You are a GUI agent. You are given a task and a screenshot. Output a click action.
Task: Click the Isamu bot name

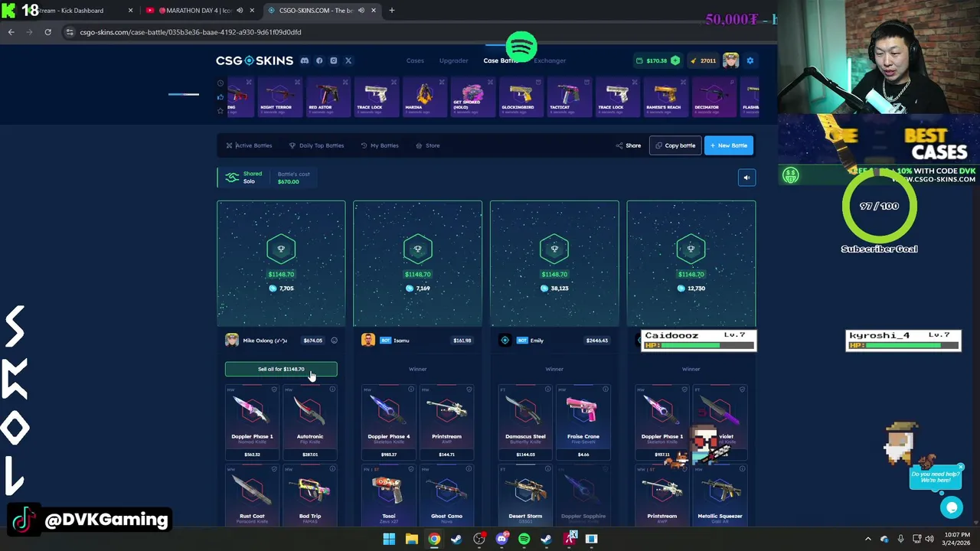click(x=401, y=341)
